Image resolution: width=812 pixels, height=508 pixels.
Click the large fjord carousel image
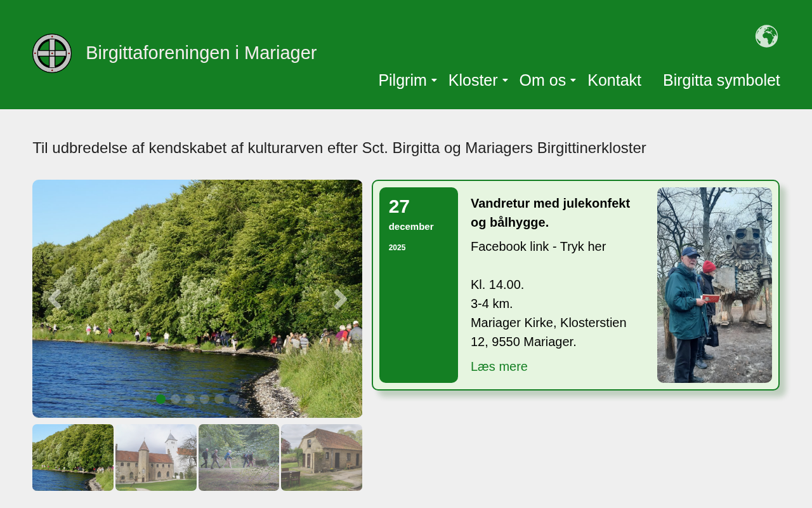(197, 298)
